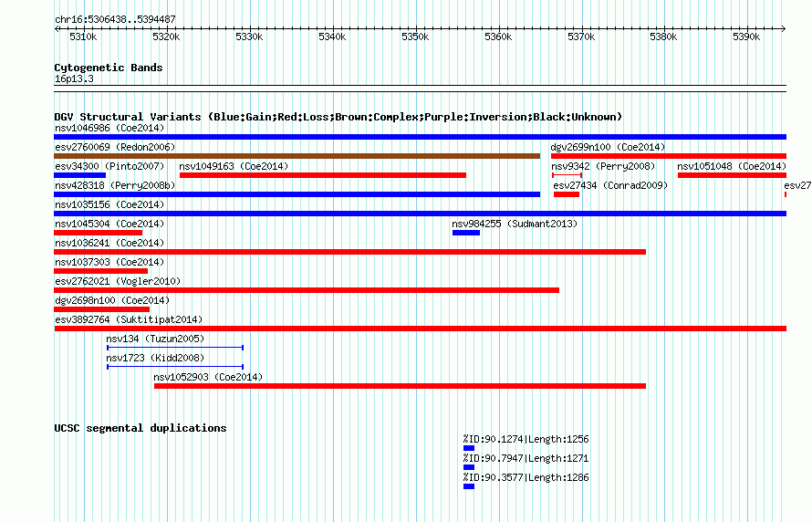Click the Cytogenetic Bands track title
The image size is (812, 522).
109,68
